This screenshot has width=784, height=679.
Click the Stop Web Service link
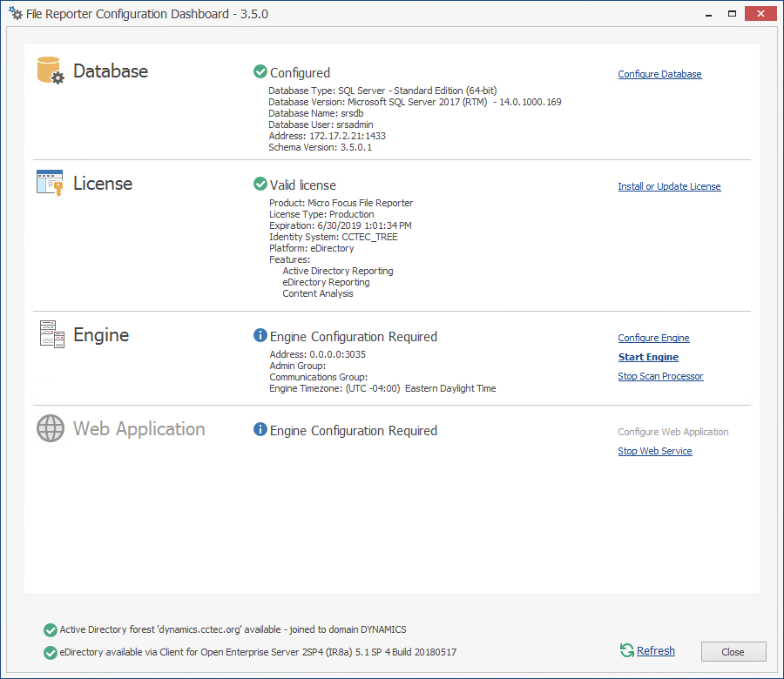click(x=655, y=451)
